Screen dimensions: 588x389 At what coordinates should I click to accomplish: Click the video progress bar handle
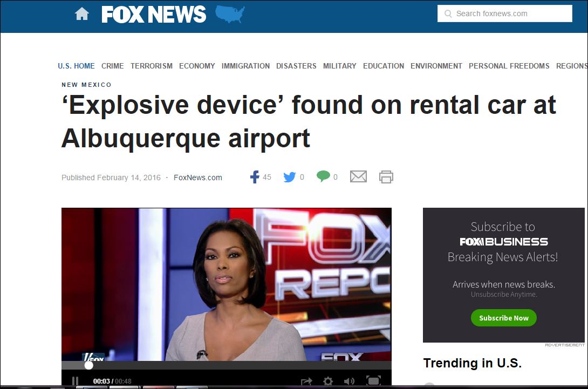[89, 365]
